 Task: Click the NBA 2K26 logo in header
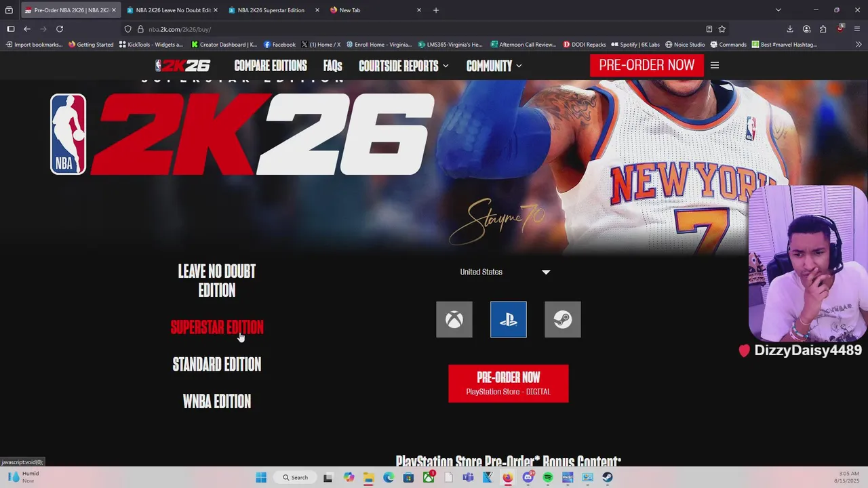pos(182,66)
